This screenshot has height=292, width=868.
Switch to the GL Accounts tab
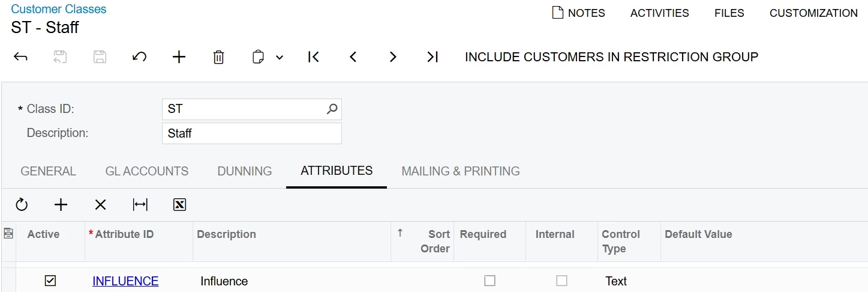click(146, 171)
